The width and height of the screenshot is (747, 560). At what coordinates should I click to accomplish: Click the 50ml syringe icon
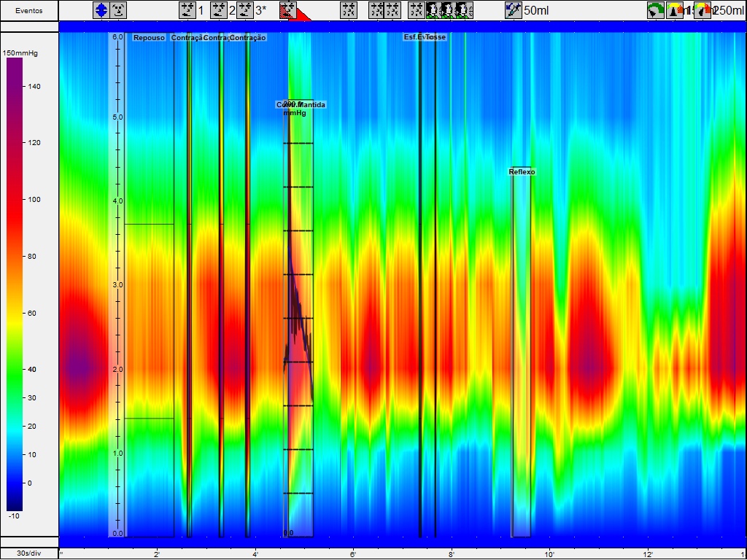coord(514,10)
